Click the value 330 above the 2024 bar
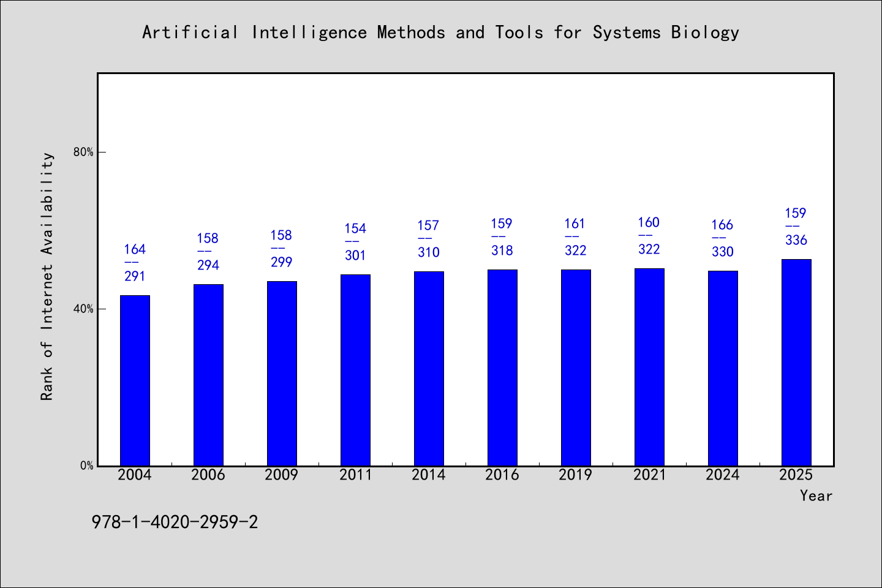This screenshot has height=588, width=882. (x=723, y=252)
